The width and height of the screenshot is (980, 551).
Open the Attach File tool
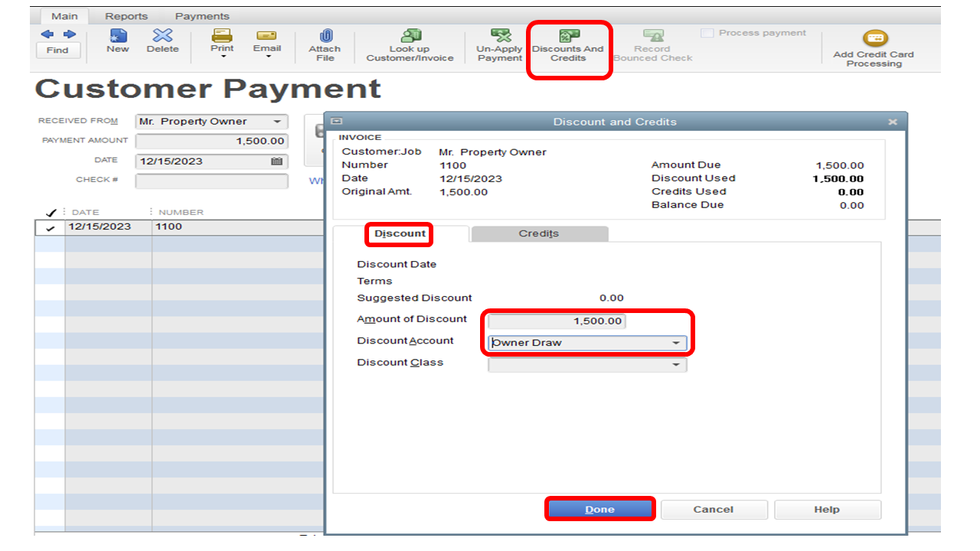(324, 42)
